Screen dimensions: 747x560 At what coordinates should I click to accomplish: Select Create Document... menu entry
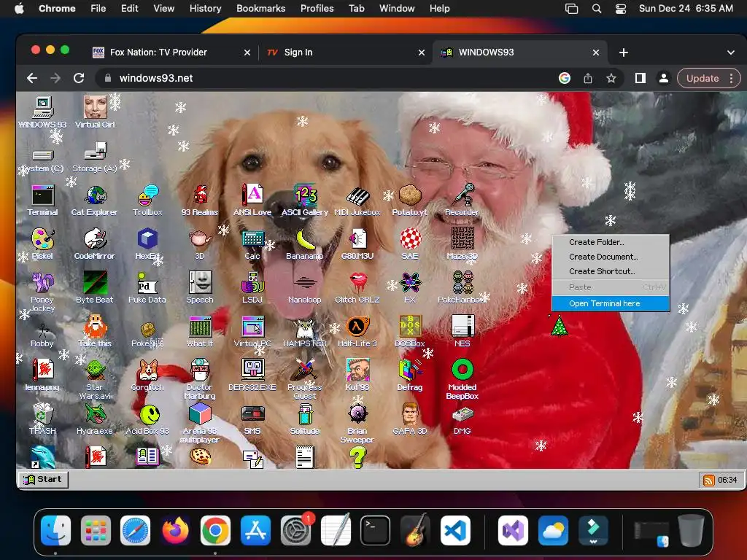tap(611, 257)
